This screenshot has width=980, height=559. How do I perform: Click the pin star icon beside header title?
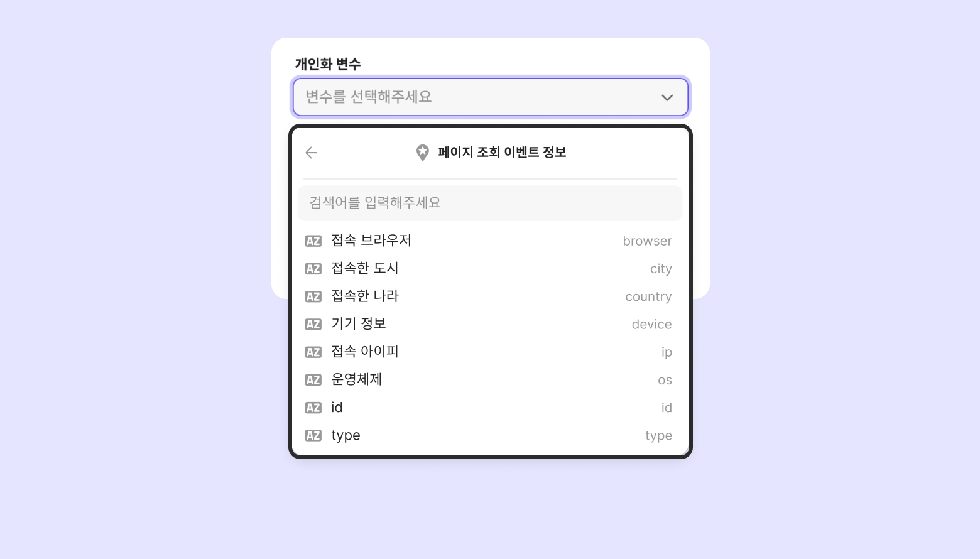tap(423, 153)
